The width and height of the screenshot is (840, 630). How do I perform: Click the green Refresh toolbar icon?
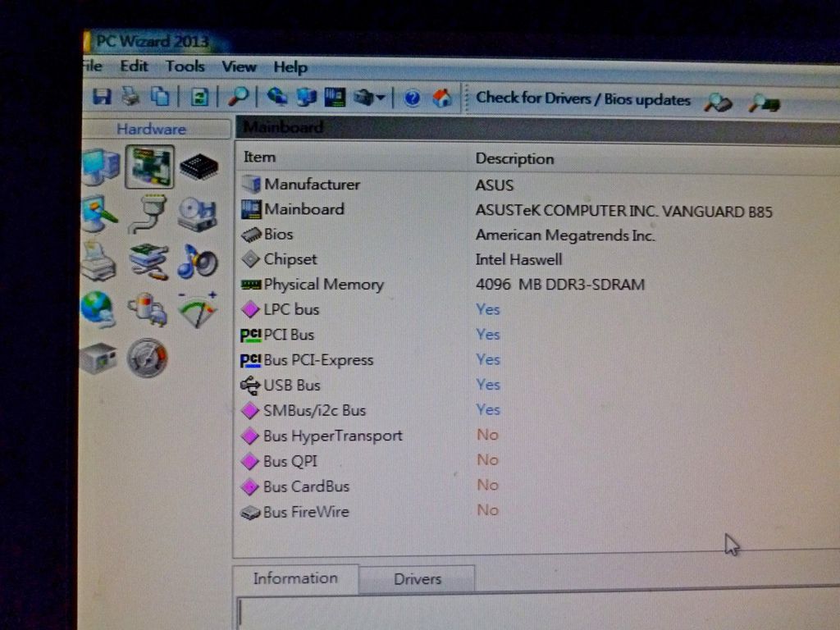[x=199, y=98]
